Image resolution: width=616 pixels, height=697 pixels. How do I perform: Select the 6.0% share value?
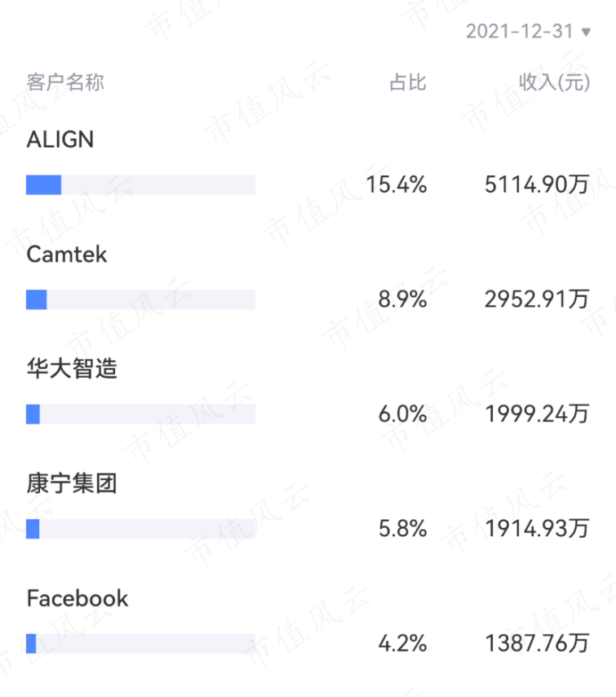[x=402, y=414]
